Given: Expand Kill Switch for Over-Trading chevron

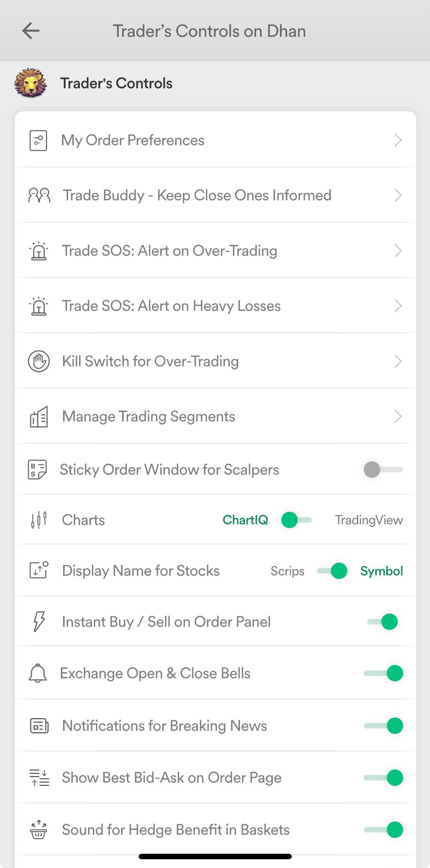Looking at the screenshot, I should coord(398,361).
